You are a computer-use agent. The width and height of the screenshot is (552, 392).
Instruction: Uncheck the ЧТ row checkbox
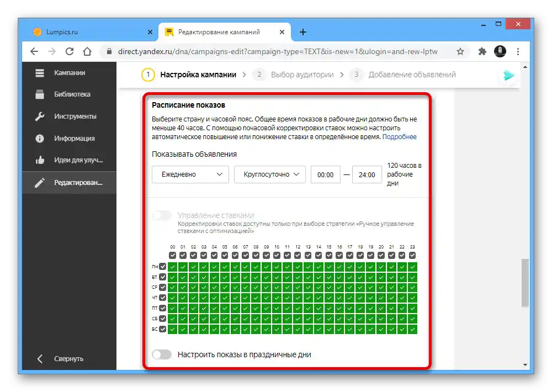(163, 298)
